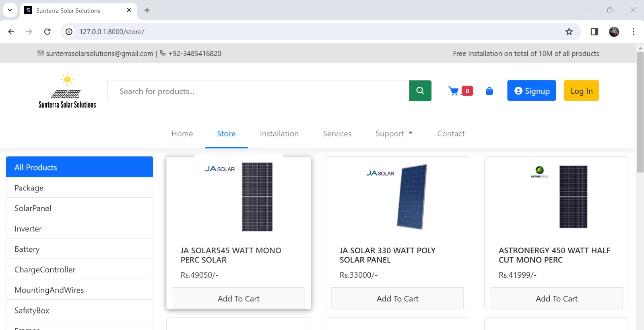Click the envelope email icon
The height and width of the screenshot is (330, 644).
pyautogui.click(x=41, y=53)
